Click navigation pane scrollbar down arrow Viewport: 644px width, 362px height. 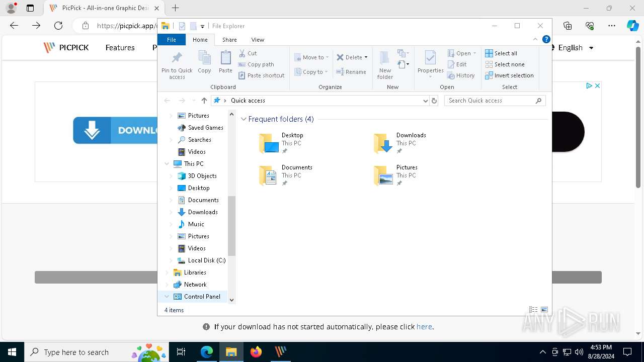(x=231, y=300)
